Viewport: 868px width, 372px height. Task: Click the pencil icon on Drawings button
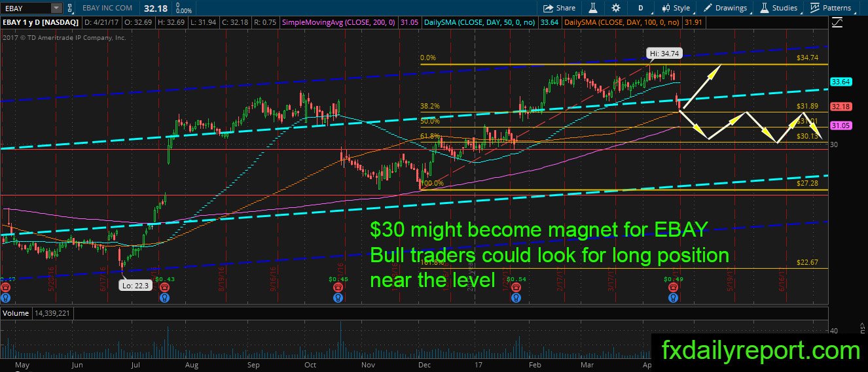709,8
